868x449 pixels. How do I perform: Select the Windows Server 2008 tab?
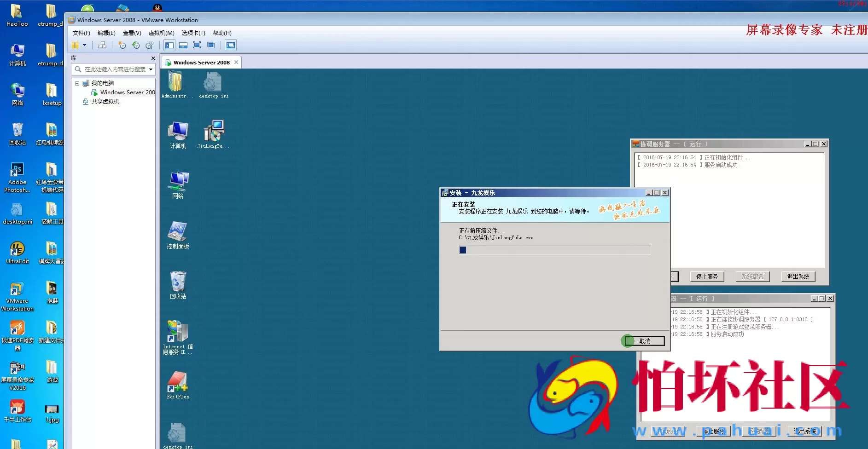(x=201, y=63)
